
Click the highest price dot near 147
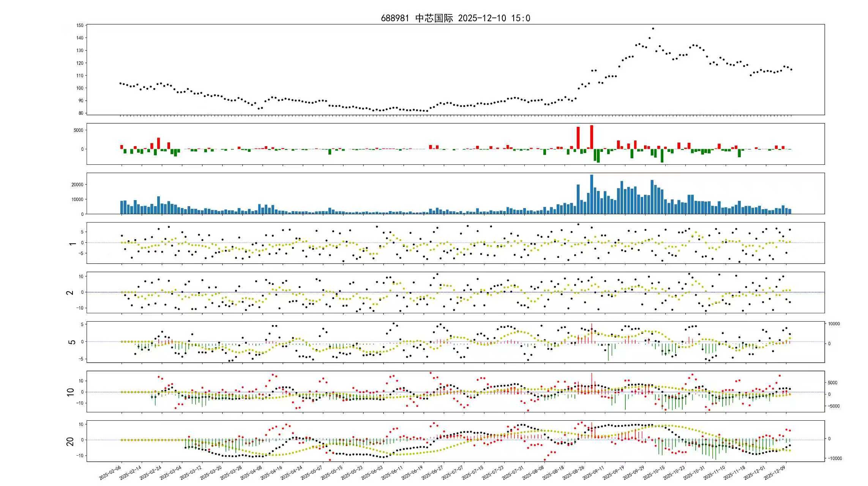(653, 28)
